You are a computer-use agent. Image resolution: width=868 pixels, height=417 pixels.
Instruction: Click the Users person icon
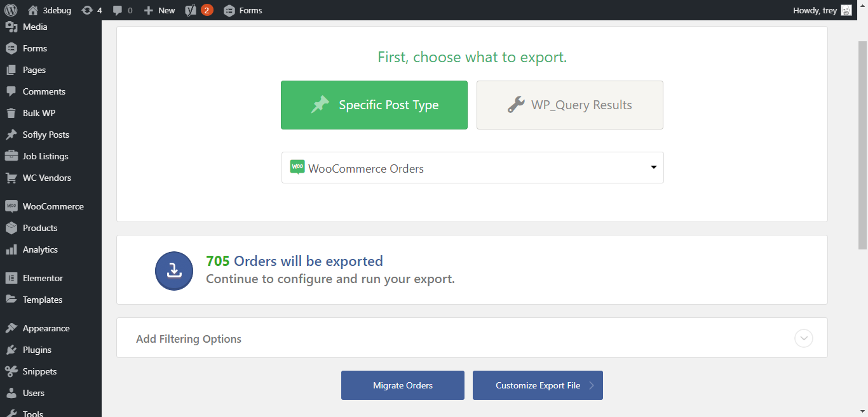point(11,393)
